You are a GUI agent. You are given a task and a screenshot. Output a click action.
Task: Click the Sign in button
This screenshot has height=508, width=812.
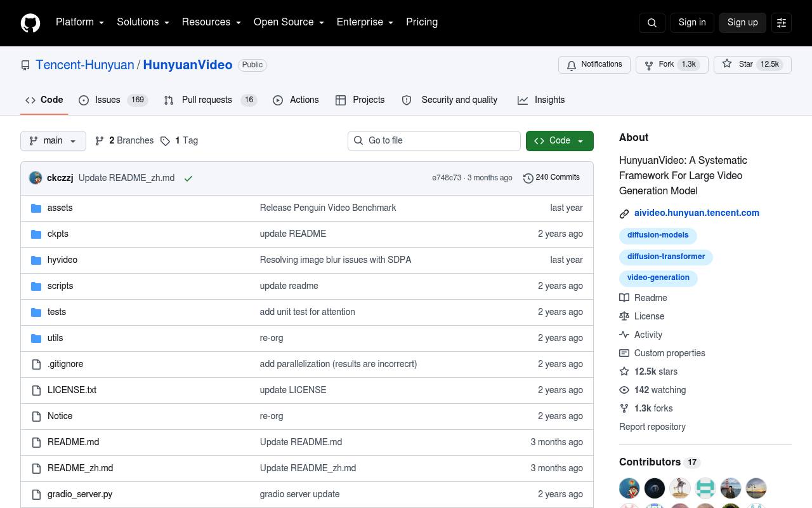[692, 23]
